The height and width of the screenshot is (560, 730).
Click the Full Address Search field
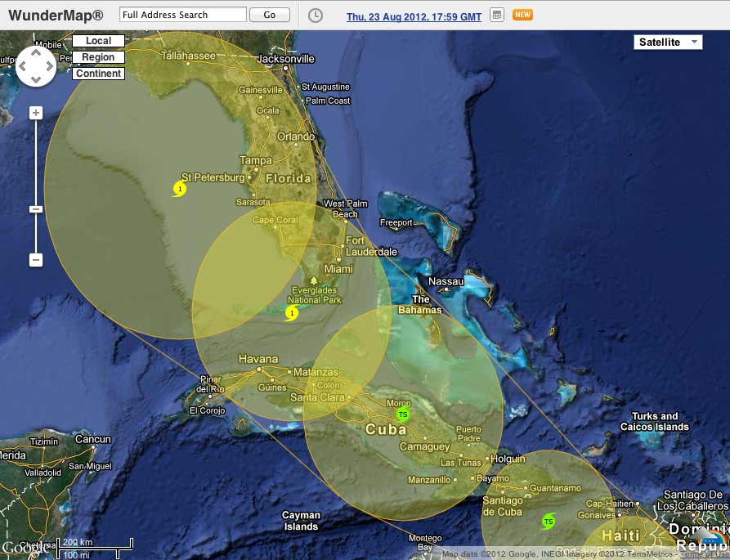pos(182,15)
